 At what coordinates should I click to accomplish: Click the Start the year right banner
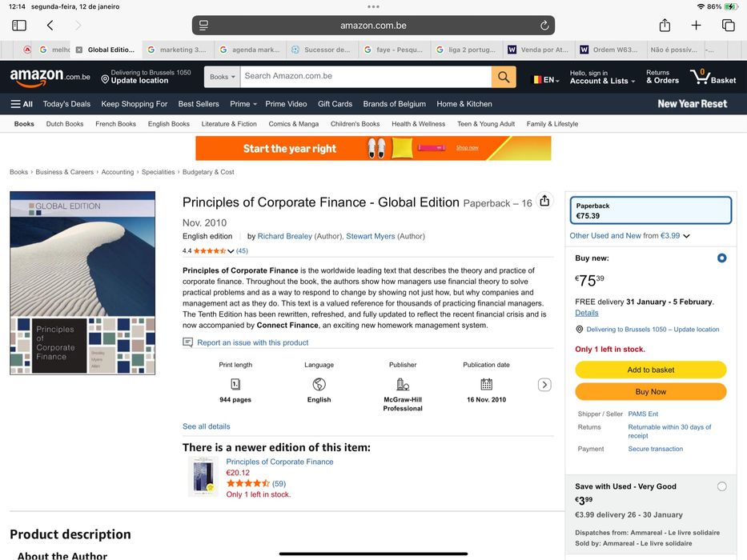click(x=373, y=148)
